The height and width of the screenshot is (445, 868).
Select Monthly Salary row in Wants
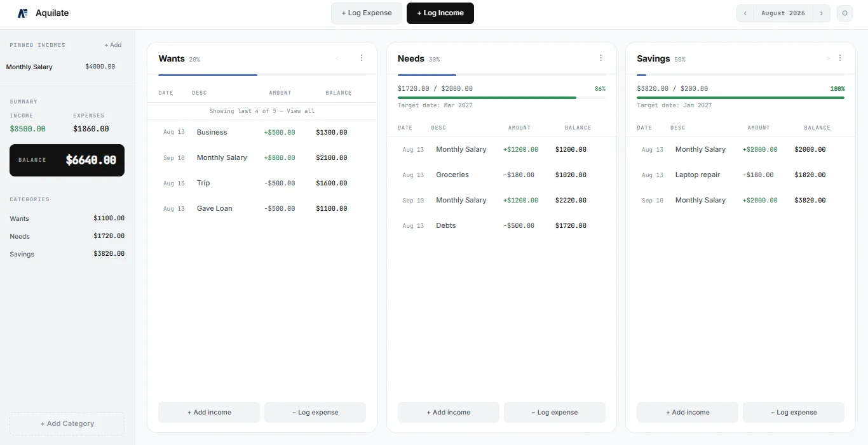point(262,157)
